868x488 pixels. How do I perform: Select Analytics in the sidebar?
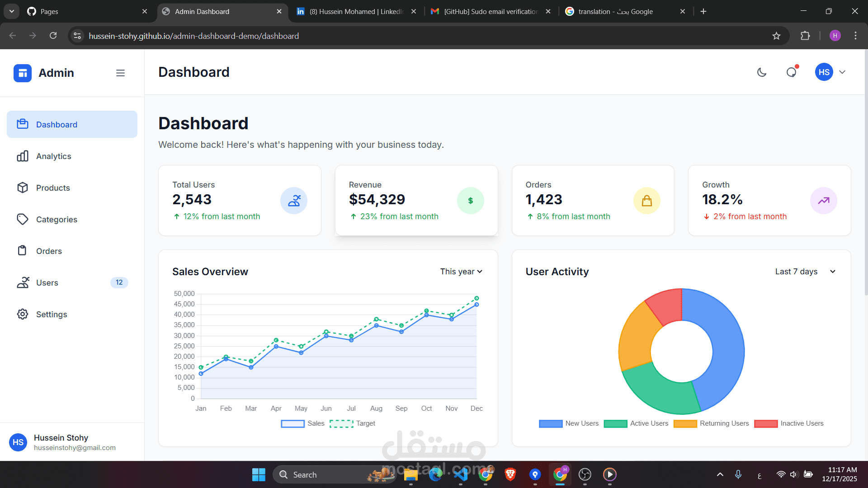[x=53, y=156]
